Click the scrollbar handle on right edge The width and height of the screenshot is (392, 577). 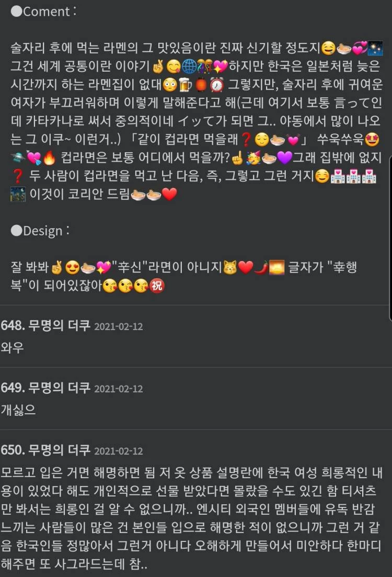[390, 239]
